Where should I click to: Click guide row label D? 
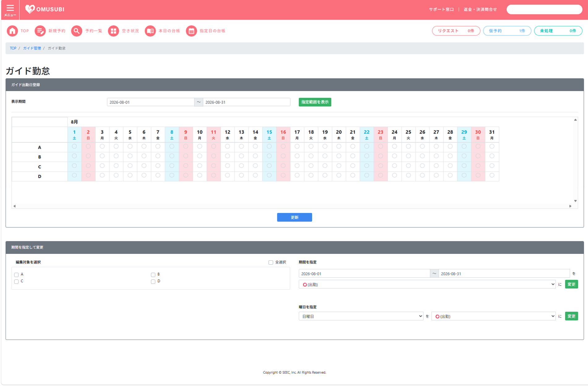40,176
